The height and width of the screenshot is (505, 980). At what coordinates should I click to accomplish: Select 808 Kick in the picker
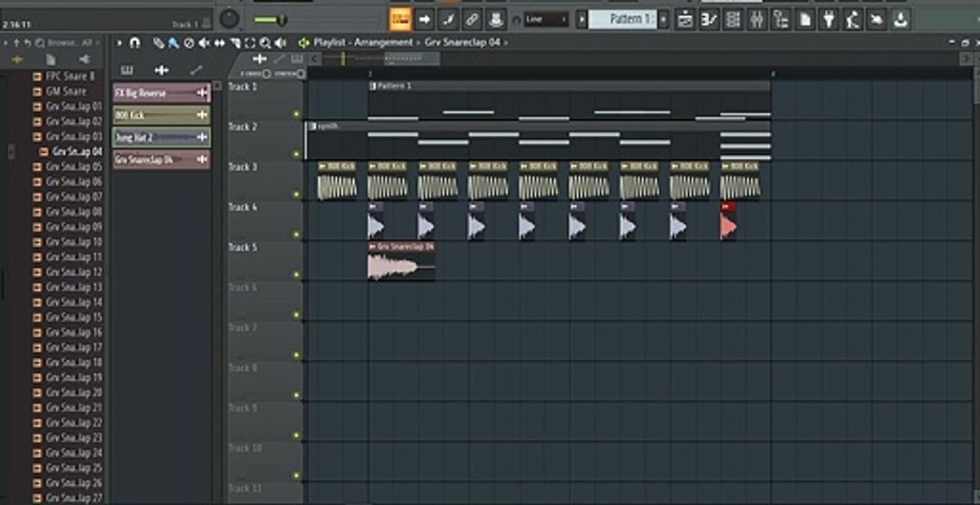(161, 115)
